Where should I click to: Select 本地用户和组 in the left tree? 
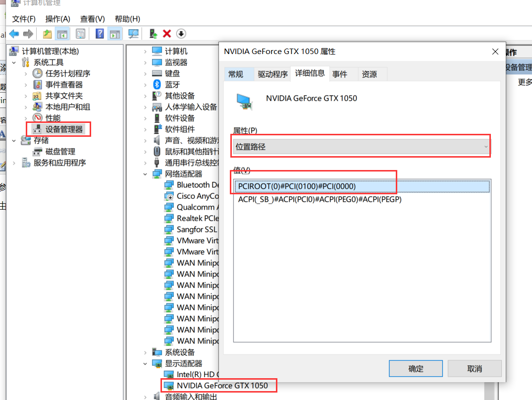click(68, 107)
